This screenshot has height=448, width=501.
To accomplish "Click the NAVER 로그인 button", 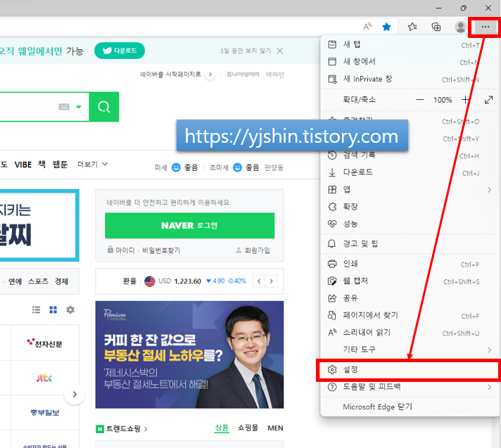I will tap(189, 226).
